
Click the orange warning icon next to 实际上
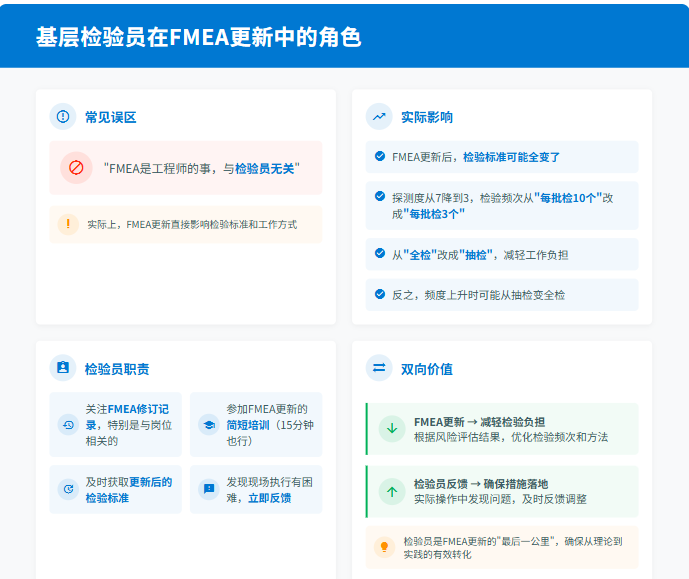(x=68, y=224)
